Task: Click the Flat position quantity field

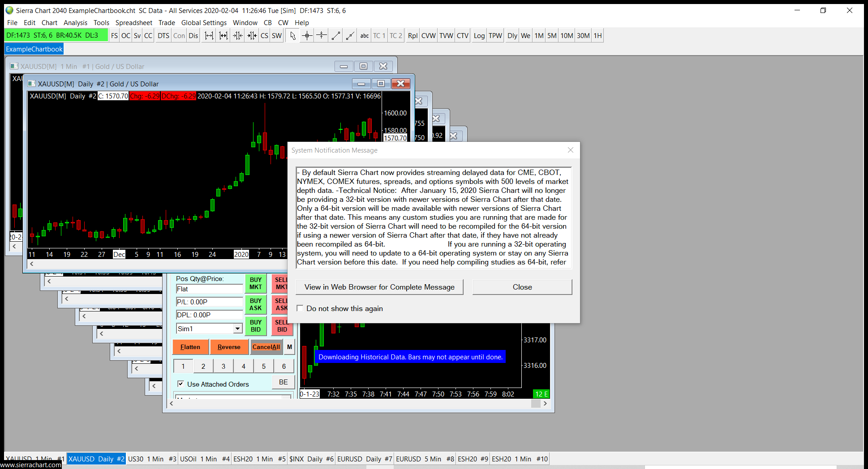Action: point(209,289)
